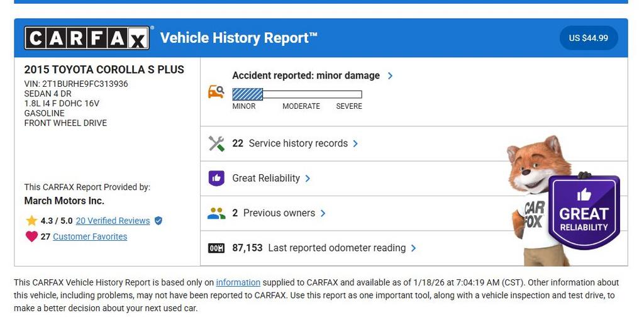
Task: Click the odometer icon
Action: [216, 248]
